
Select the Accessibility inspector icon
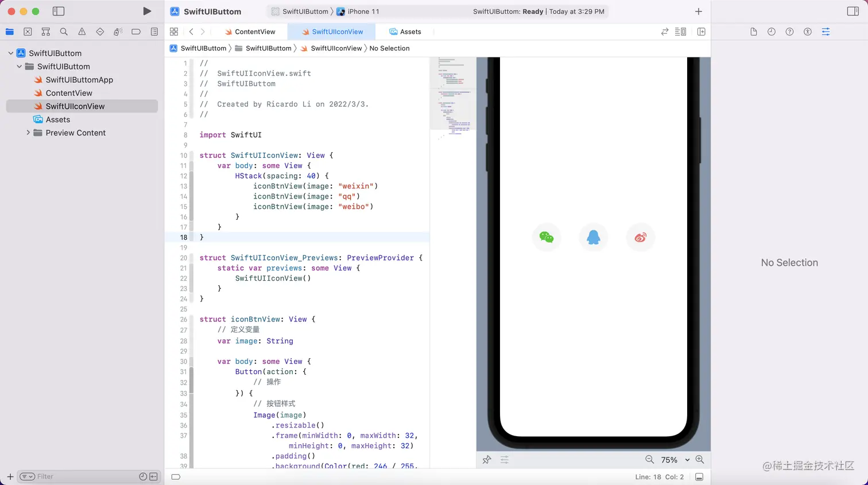coord(808,32)
